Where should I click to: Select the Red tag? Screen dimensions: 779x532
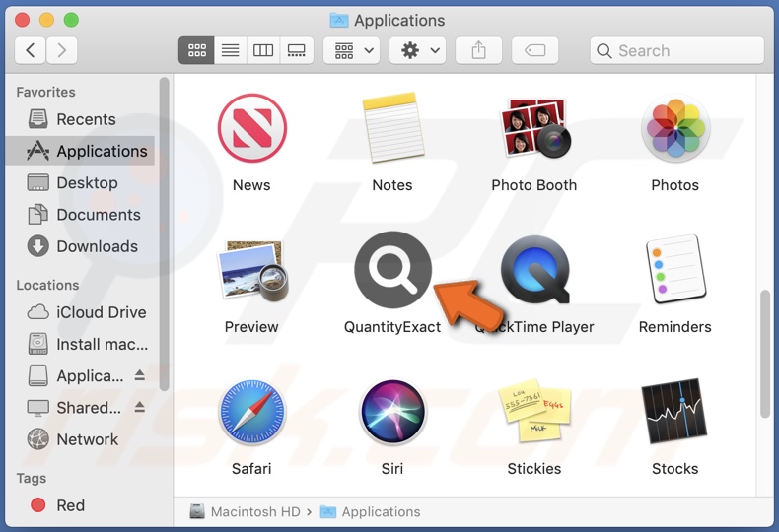click(80, 505)
